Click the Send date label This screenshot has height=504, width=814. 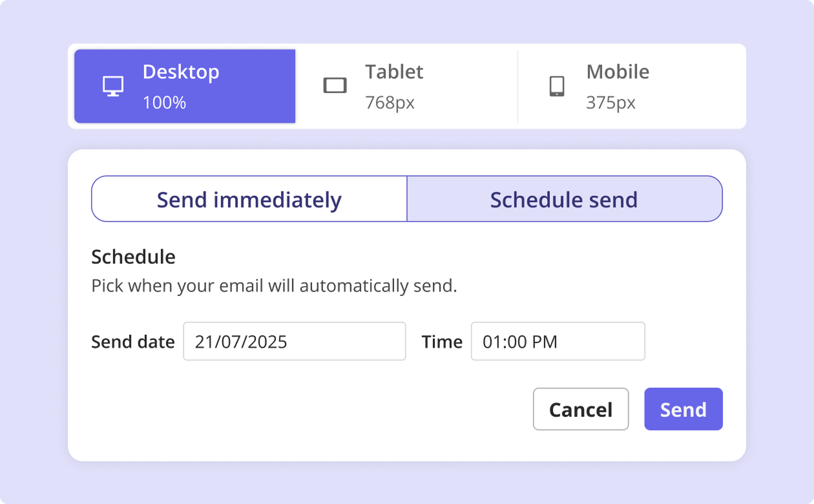133,342
